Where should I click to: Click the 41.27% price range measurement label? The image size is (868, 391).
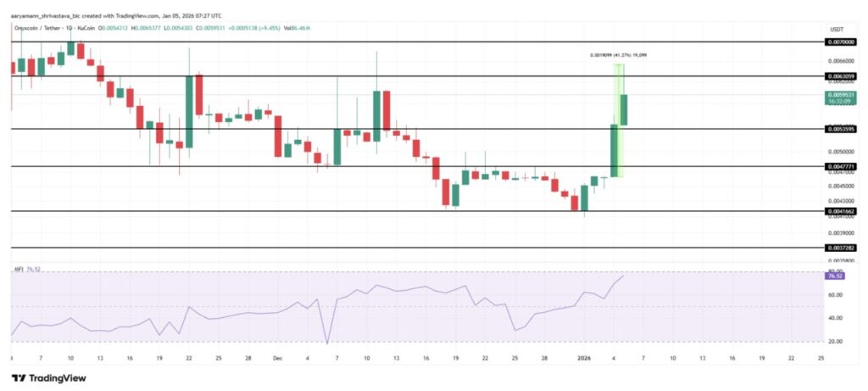point(619,55)
